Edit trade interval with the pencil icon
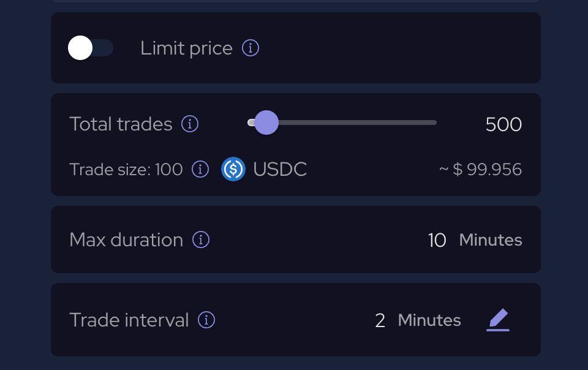 tap(498, 320)
